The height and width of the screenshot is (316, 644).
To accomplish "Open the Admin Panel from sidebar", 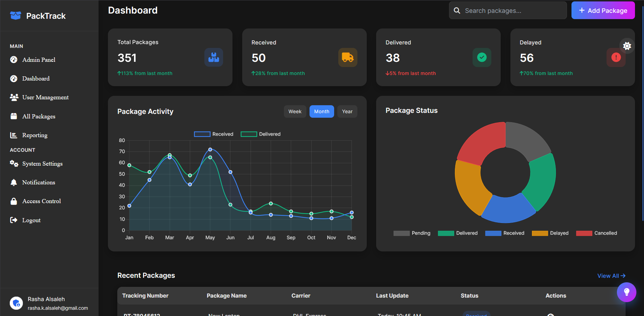I will pyautogui.click(x=39, y=60).
